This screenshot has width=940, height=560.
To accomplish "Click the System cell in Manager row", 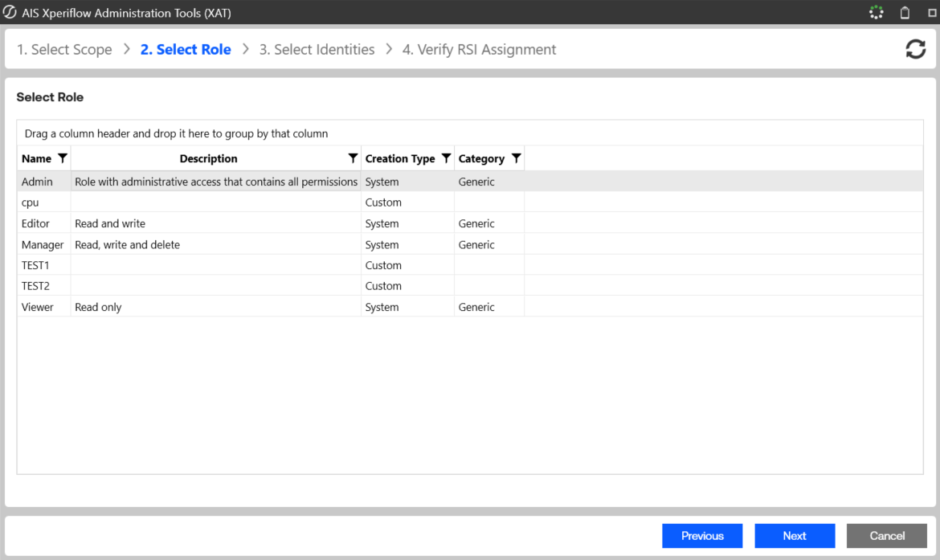I will click(407, 244).
